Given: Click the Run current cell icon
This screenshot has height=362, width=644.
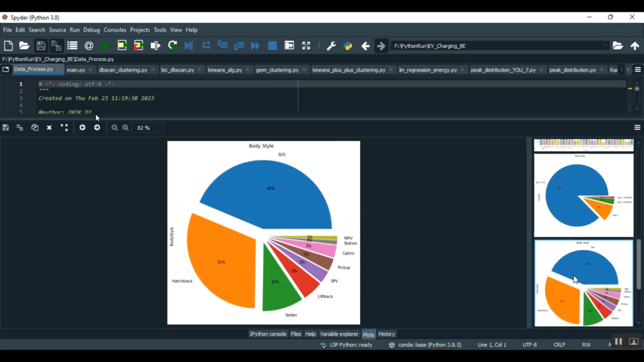Looking at the screenshot, I should coord(122,46).
